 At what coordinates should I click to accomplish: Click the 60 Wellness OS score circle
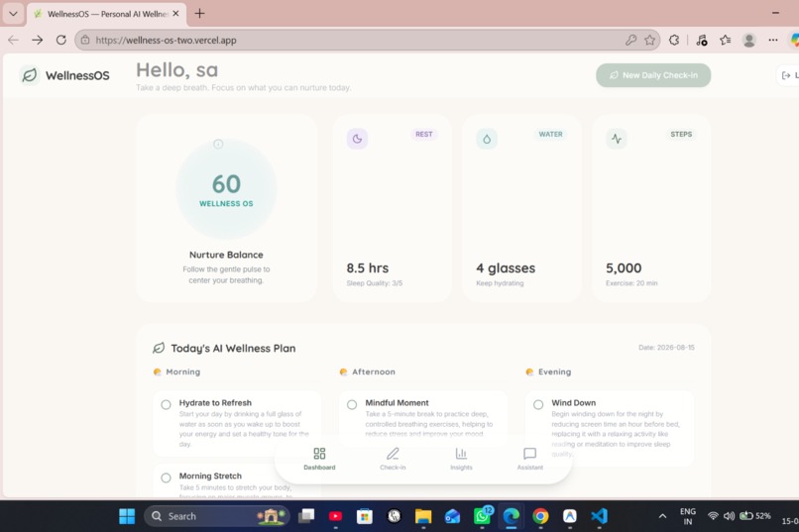226,189
